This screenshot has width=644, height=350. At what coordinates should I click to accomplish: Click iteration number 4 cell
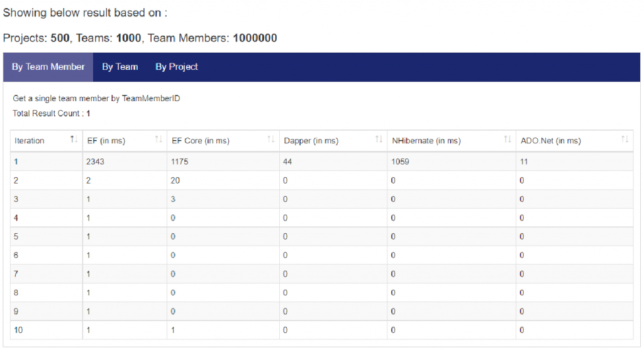47,218
